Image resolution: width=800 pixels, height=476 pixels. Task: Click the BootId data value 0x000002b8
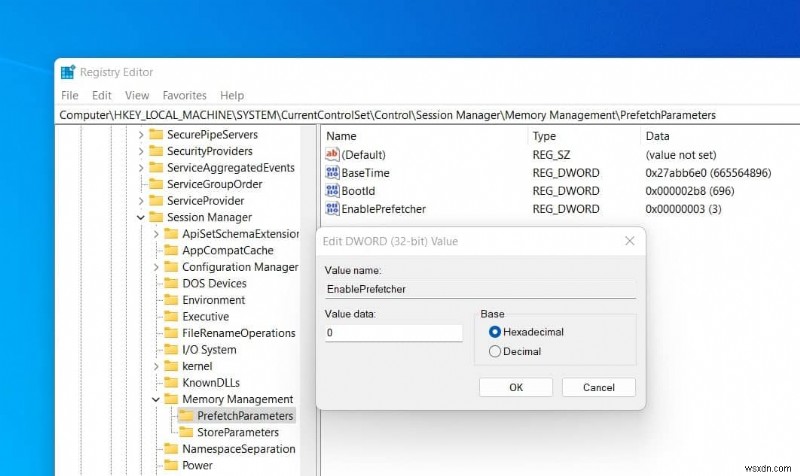click(689, 191)
